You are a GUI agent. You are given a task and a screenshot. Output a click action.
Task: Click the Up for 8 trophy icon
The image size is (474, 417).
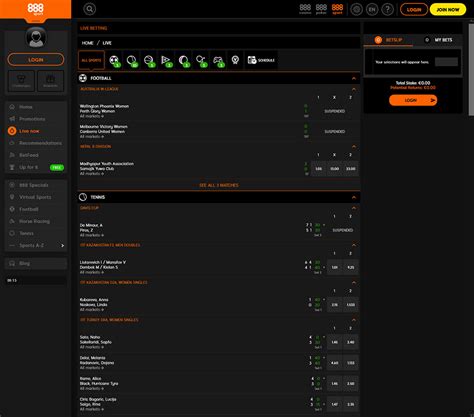pos(12,167)
